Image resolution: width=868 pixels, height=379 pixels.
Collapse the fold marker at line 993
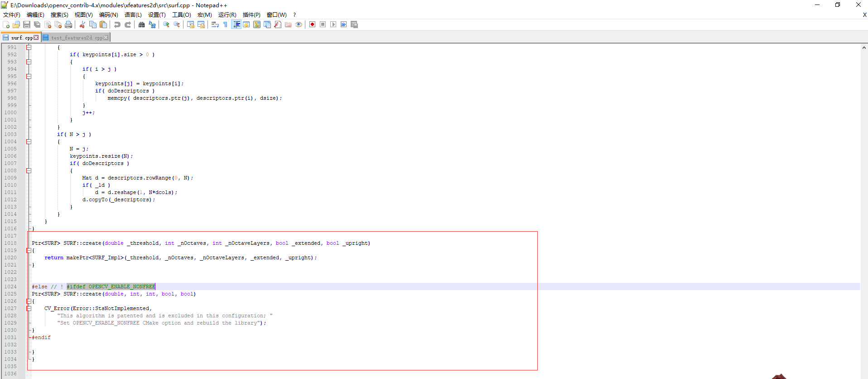pyautogui.click(x=29, y=62)
